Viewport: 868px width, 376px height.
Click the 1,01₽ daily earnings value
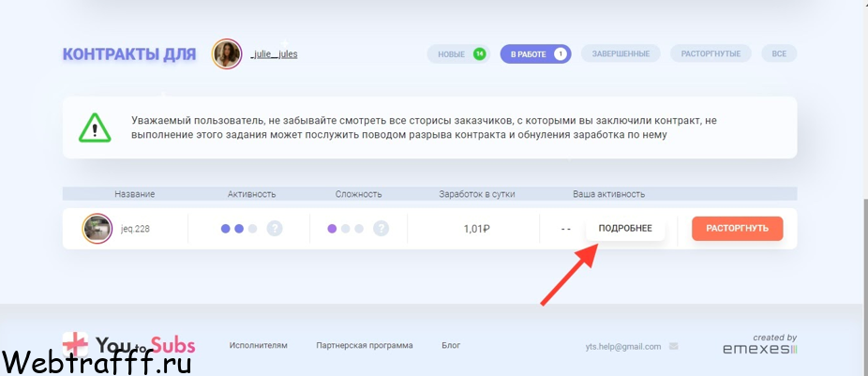coord(476,229)
